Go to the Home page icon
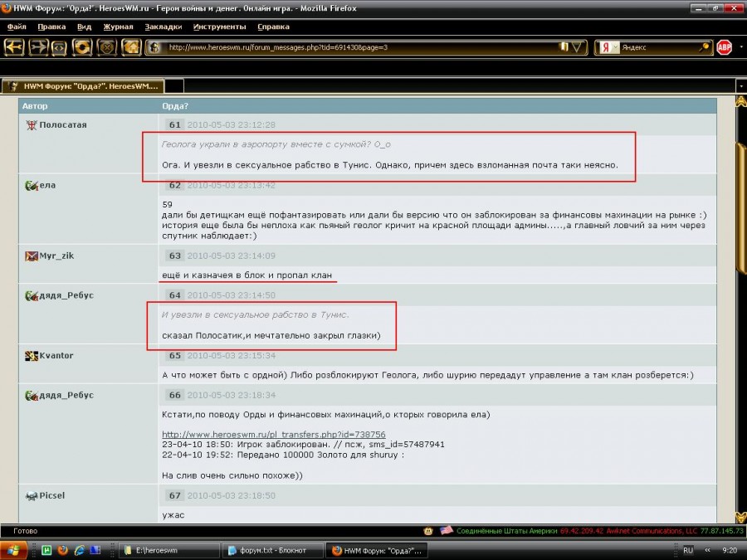This screenshot has width=747, height=560. [130, 47]
